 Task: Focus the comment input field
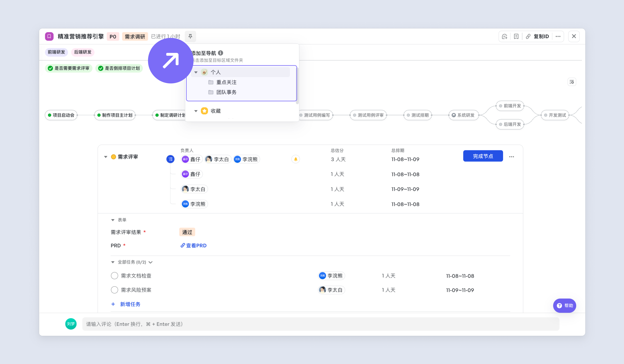click(321, 324)
